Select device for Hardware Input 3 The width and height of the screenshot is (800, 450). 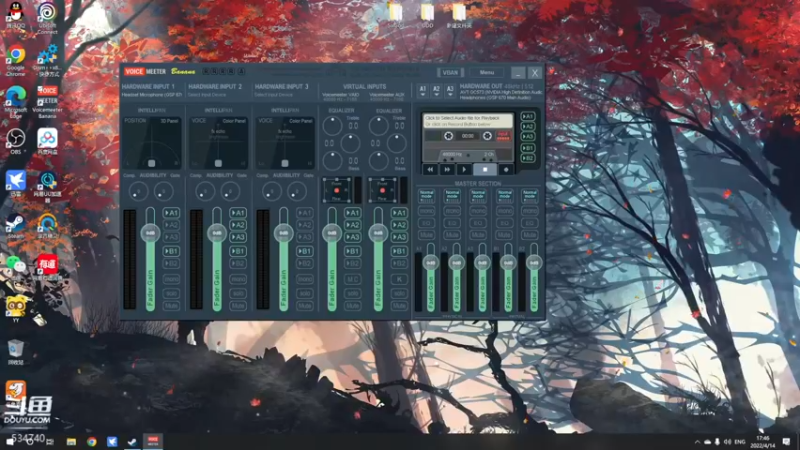pyautogui.click(x=273, y=95)
